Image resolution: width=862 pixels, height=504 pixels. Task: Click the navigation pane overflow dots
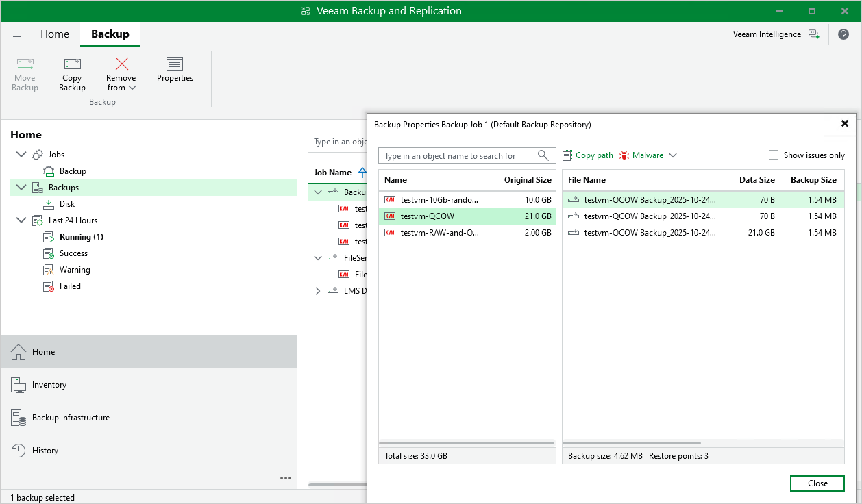click(x=286, y=478)
